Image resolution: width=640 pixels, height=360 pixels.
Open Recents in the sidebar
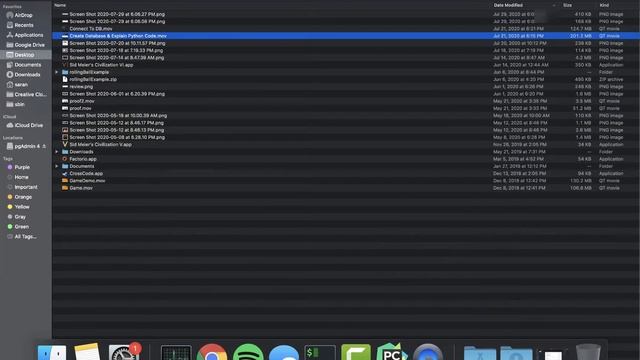coord(23,25)
